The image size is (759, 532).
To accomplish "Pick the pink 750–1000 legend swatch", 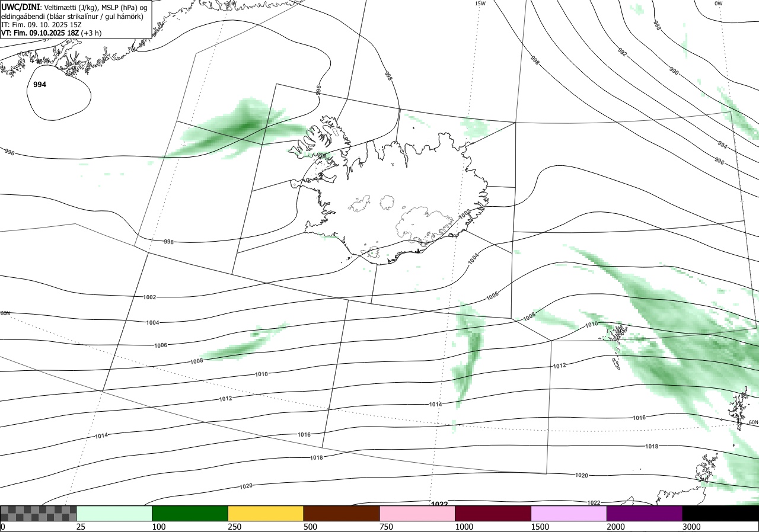I will click(x=417, y=513).
